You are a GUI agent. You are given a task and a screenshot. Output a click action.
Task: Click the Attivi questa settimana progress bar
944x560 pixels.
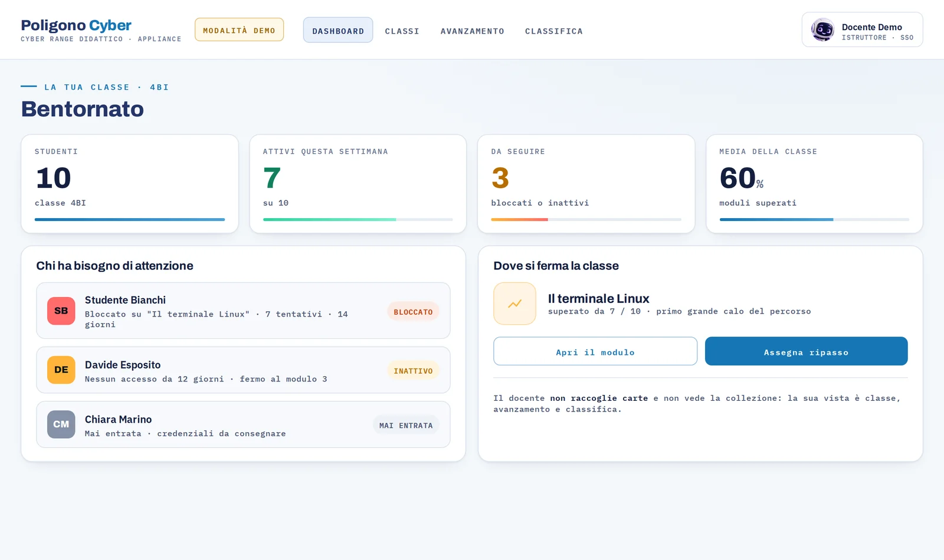[358, 219]
